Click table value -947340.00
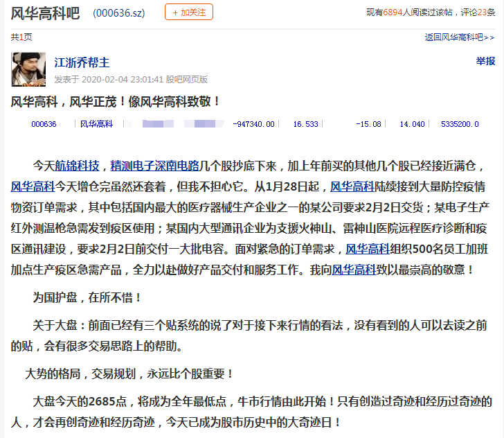Screen dimensions: 504x438 click(253, 124)
